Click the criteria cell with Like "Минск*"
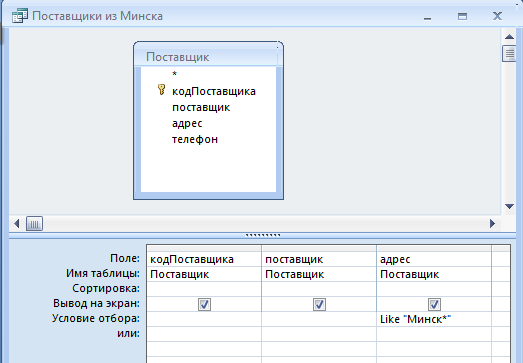523x363 pixels. tap(434, 319)
